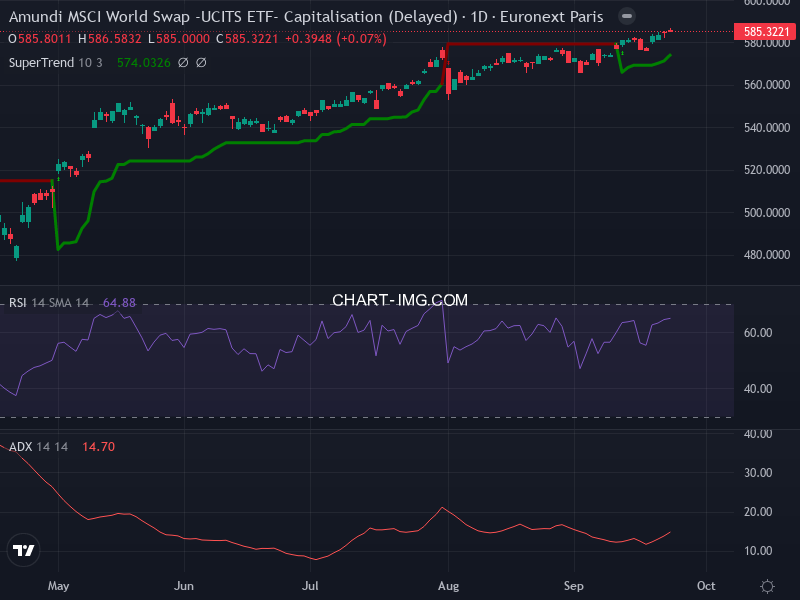The width and height of the screenshot is (800, 600).
Task: Click second ∅ symbol beside SuperTrend
Action: click(201, 62)
